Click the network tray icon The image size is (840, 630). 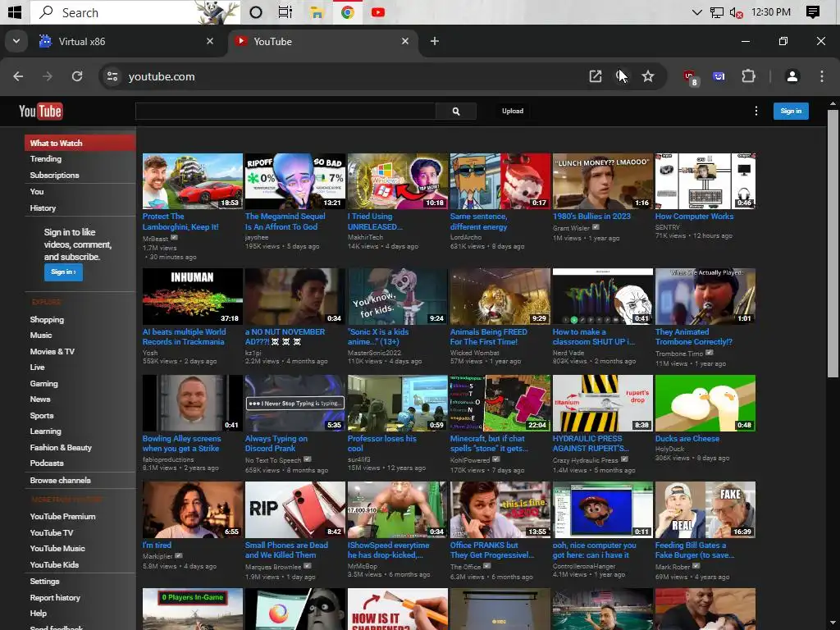pyautogui.click(x=716, y=11)
